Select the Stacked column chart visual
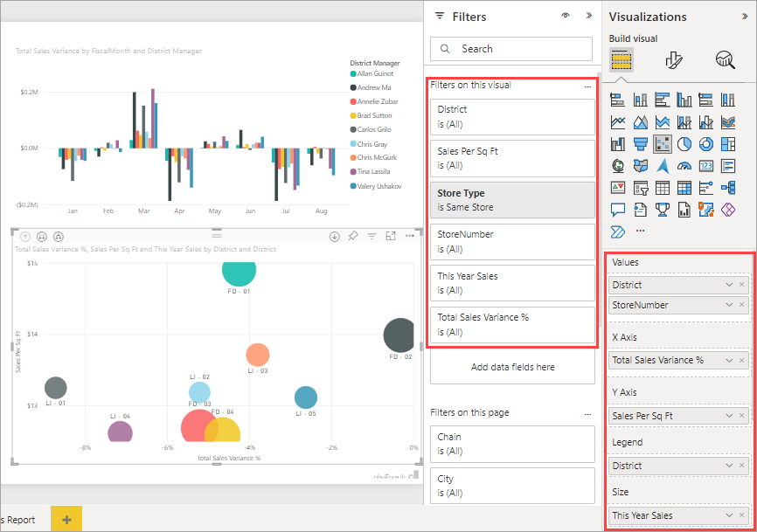 point(640,100)
